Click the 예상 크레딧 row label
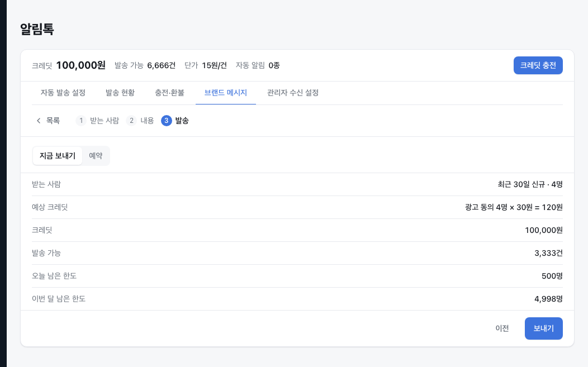This screenshot has height=367, width=588. [x=50, y=207]
